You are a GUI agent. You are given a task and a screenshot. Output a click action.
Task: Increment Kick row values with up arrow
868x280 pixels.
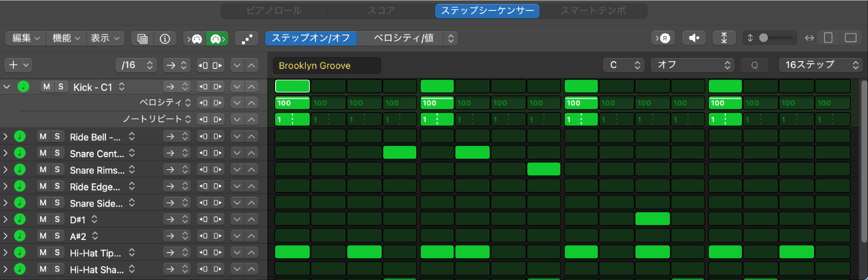(x=251, y=87)
